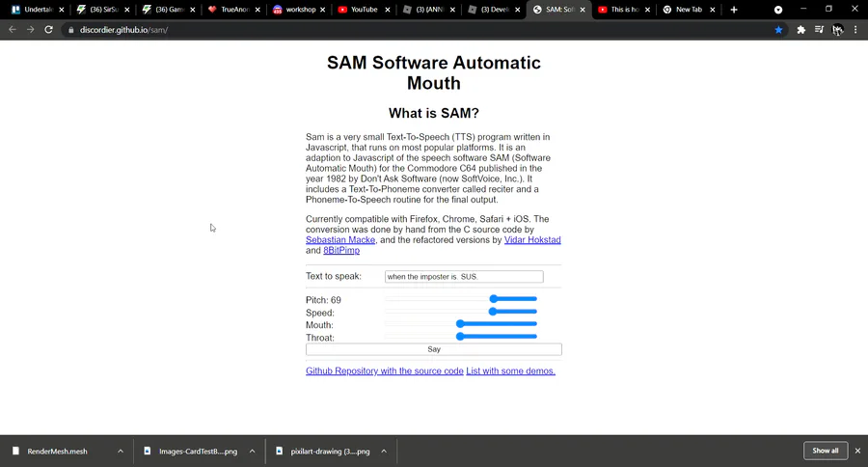
Task: Open the Chrome extensions puzzle menu
Action: [x=801, y=30]
